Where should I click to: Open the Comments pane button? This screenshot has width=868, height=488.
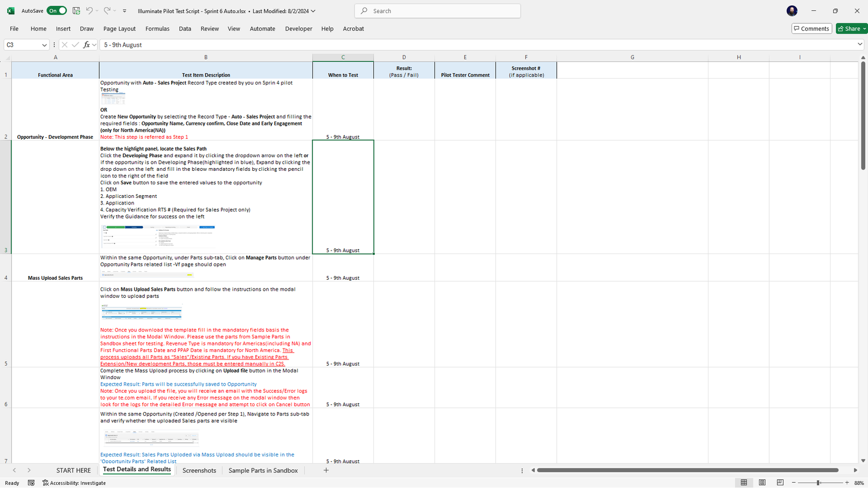(812, 29)
